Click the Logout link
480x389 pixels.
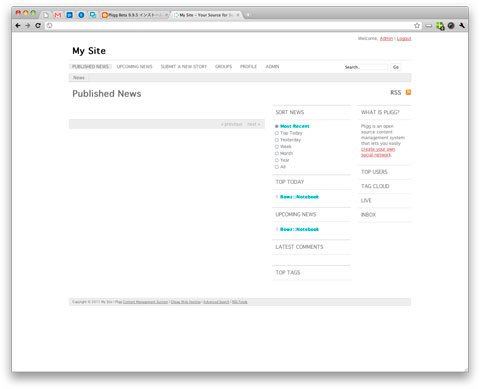[404, 39]
